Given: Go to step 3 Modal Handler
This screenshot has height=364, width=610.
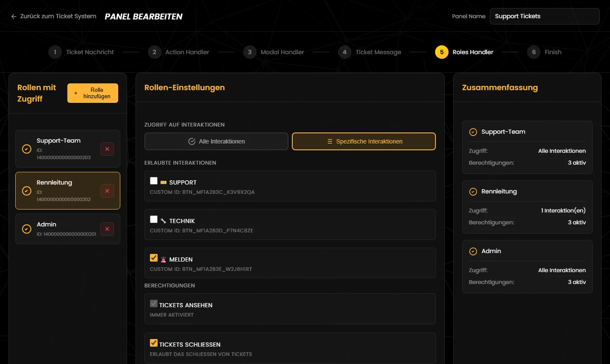Looking at the screenshot, I should (x=274, y=52).
